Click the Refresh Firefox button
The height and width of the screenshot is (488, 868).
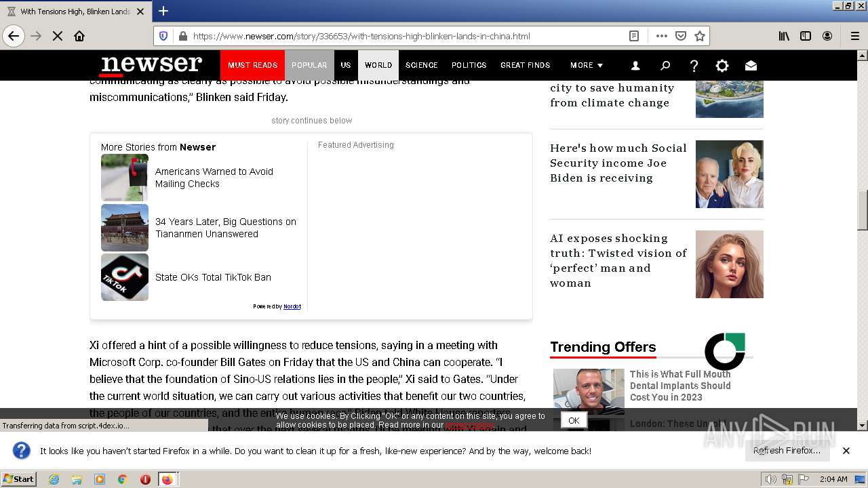click(787, 451)
